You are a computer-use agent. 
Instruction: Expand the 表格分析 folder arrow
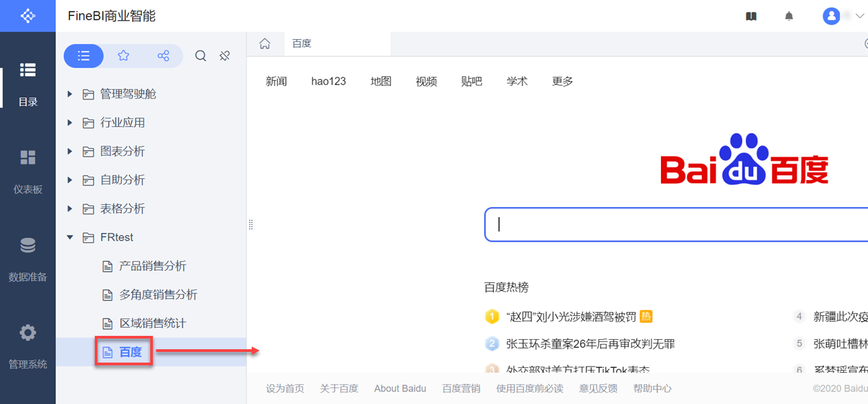(x=70, y=209)
